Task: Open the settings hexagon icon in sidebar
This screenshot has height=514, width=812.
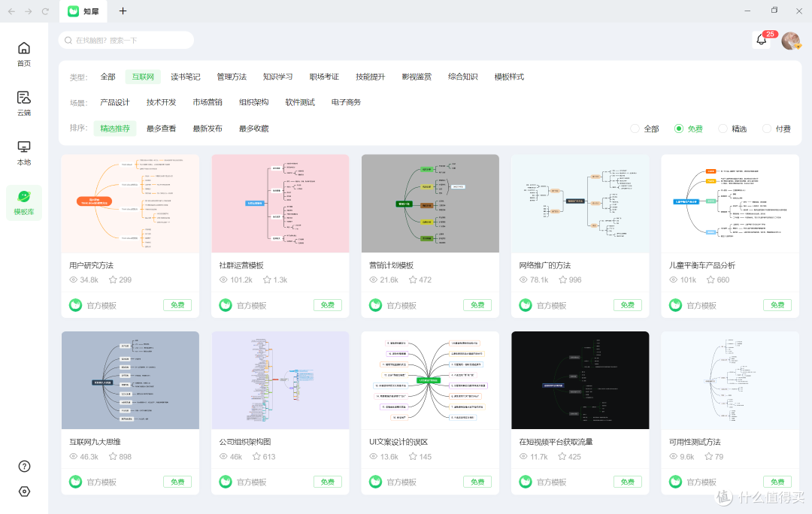Action: tap(24, 491)
